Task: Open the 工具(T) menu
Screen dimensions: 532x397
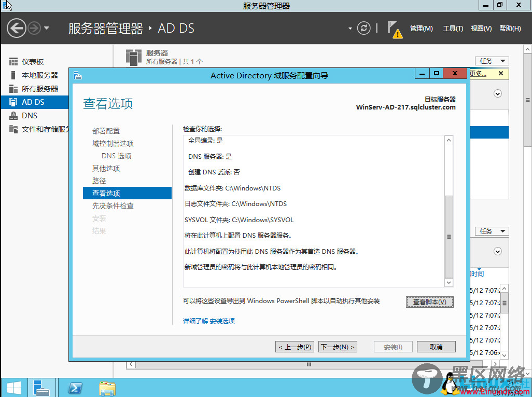Action: [x=453, y=29]
